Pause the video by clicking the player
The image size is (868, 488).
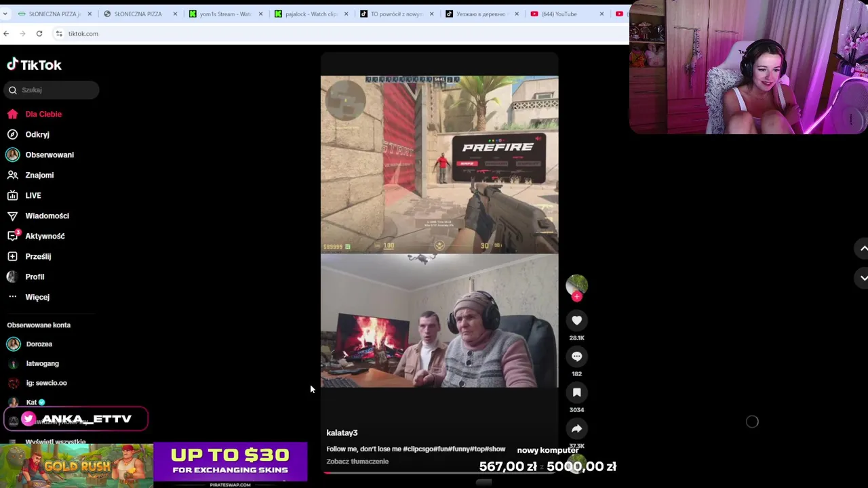coord(439,231)
